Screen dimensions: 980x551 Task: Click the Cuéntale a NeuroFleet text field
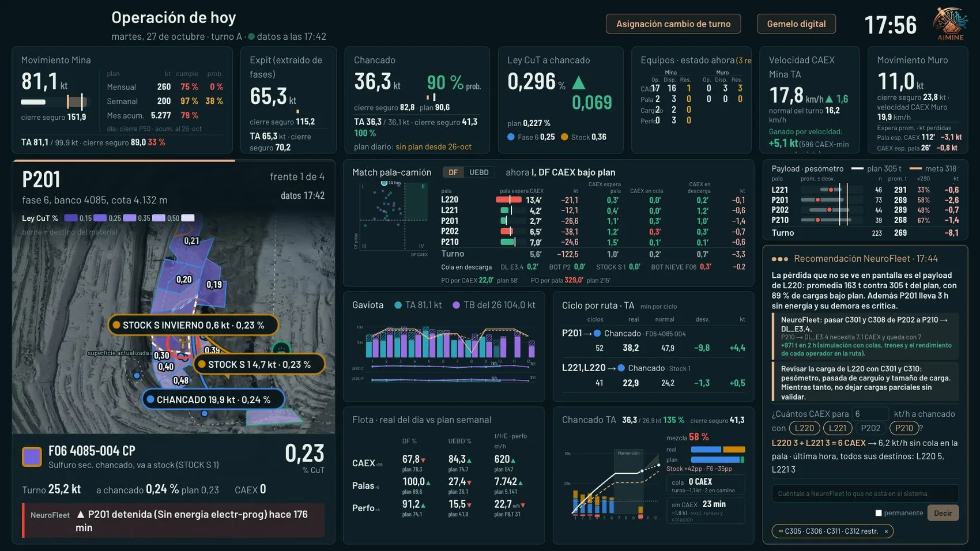pyautogui.click(x=865, y=493)
